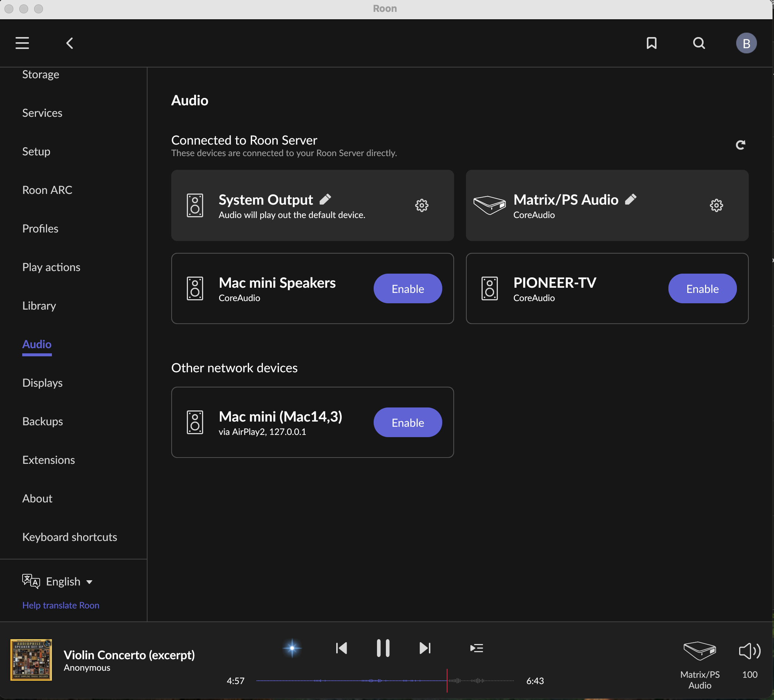The width and height of the screenshot is (774, 700).
Task: Open the hamburger navigation menu
Action: 22,43
